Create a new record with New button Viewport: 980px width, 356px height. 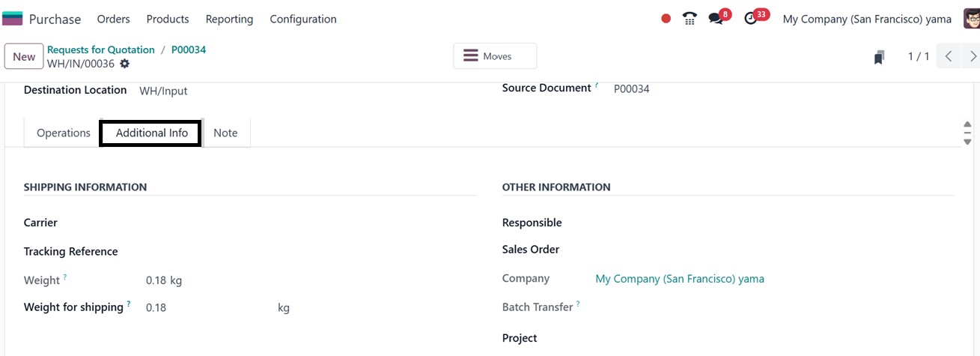click(24, 57)
